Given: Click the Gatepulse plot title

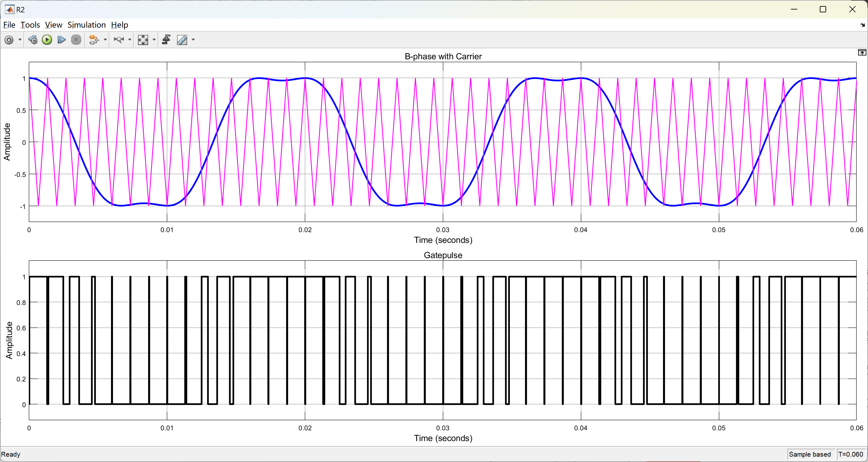Looking at the screenshot, I should [x=443, y=255].
